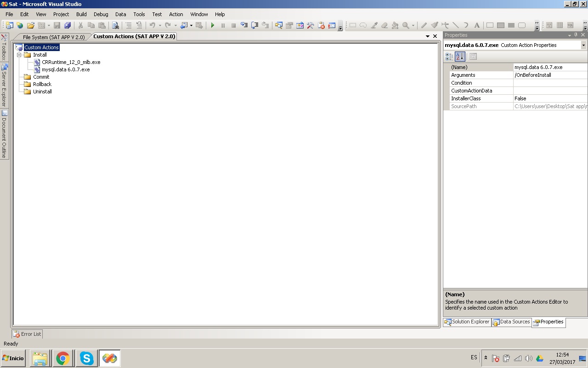This screenshot has height=368, width=588.
Task: Close the Custom Actions document tab
Action: pyautogui.click(x=435, y=36)
